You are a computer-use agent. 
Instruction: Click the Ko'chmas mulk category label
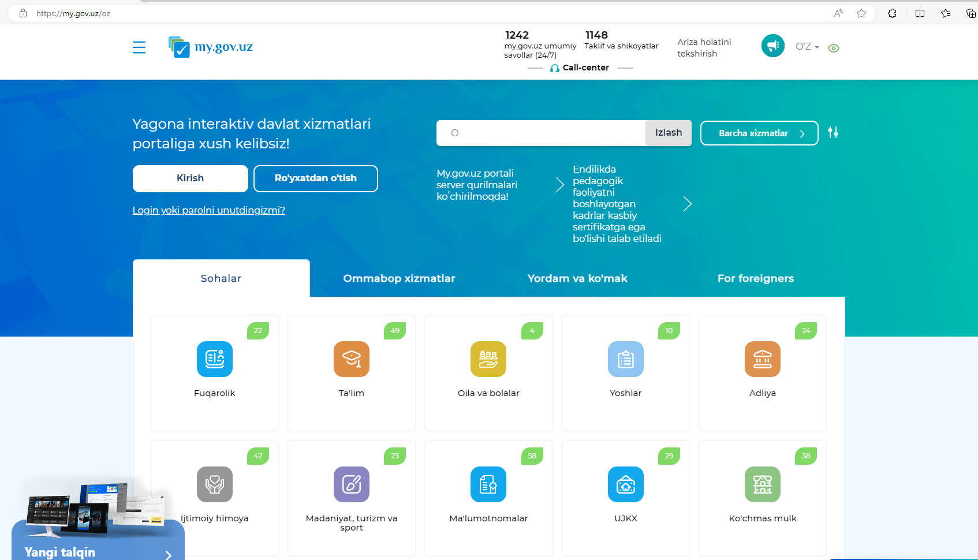click(x=763, y=518)
